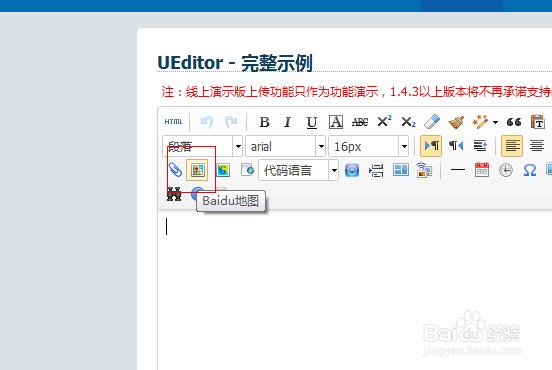The image size is (552, 370).
Task: Click the paste as plain text icon
Action: coord(538,122)
